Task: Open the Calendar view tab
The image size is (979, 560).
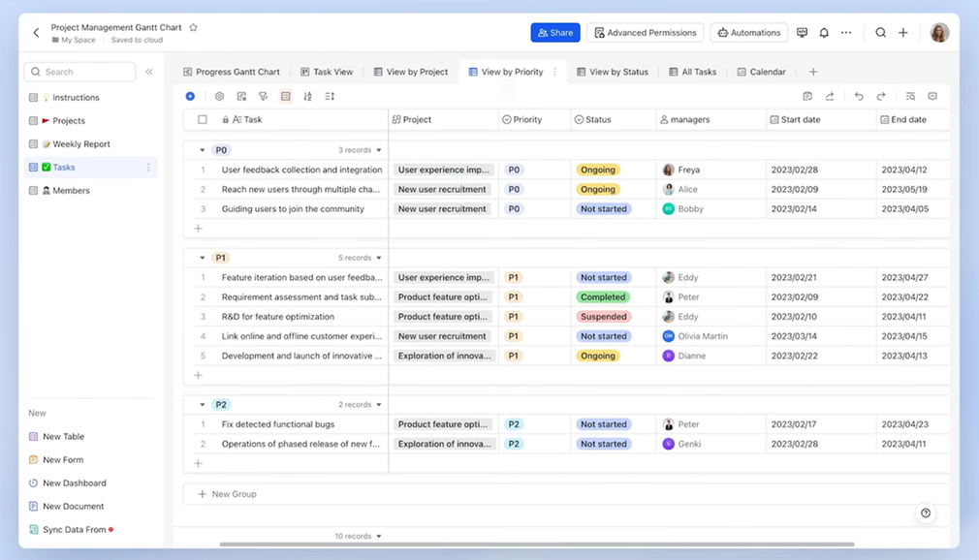Action: pos(761,72)
